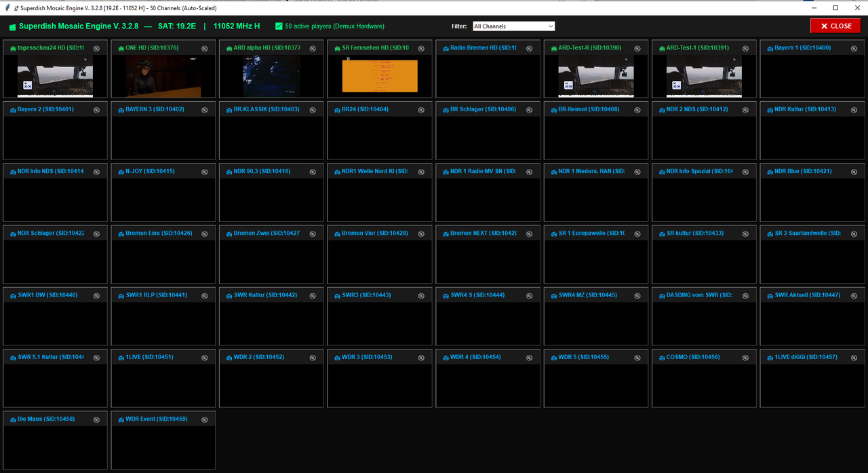Image resolution: width=868 pixels, height=473 pixels.
Task: Click the radio icon on 1LIVE diGGi
Action: pos(770,358)
